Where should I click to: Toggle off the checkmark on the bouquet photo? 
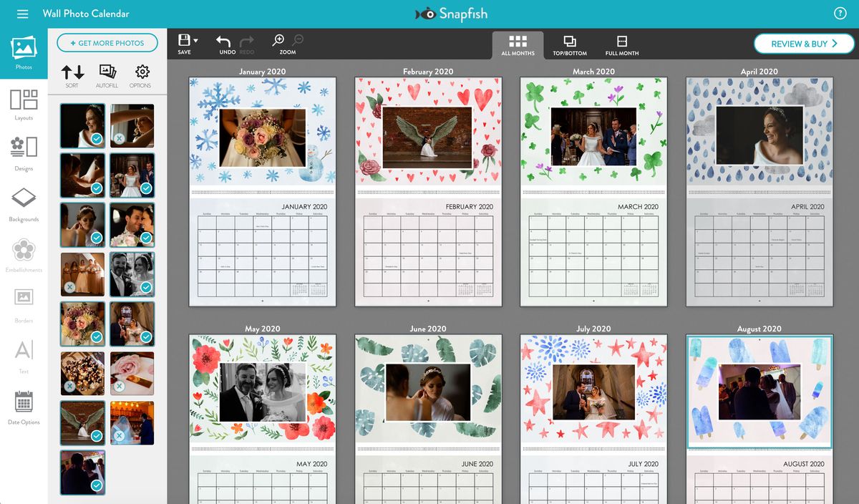click(96, 336)
